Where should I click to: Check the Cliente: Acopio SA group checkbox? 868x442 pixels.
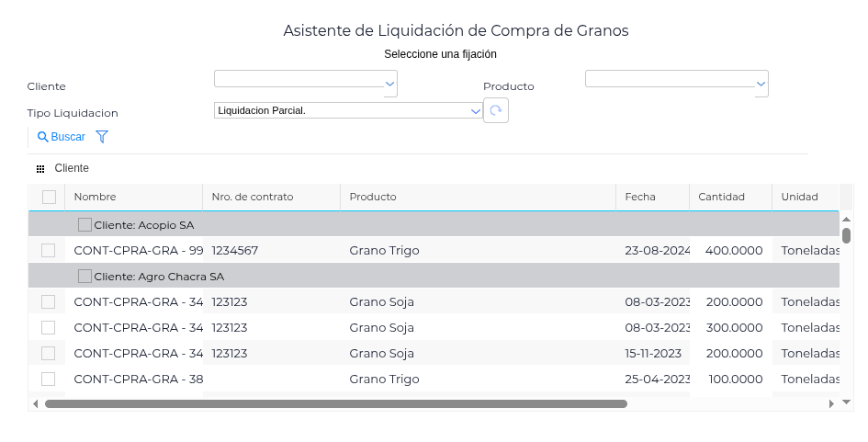coord(85,224)
